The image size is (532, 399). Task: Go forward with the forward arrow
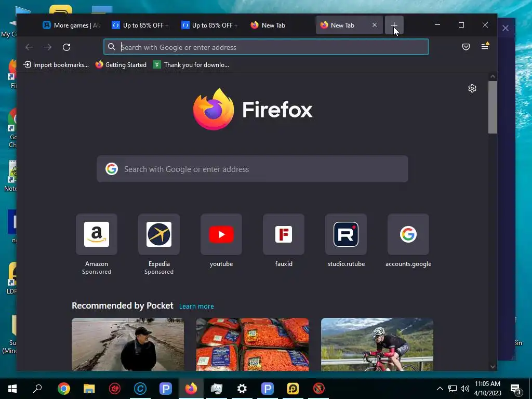[x=48, y=47]
